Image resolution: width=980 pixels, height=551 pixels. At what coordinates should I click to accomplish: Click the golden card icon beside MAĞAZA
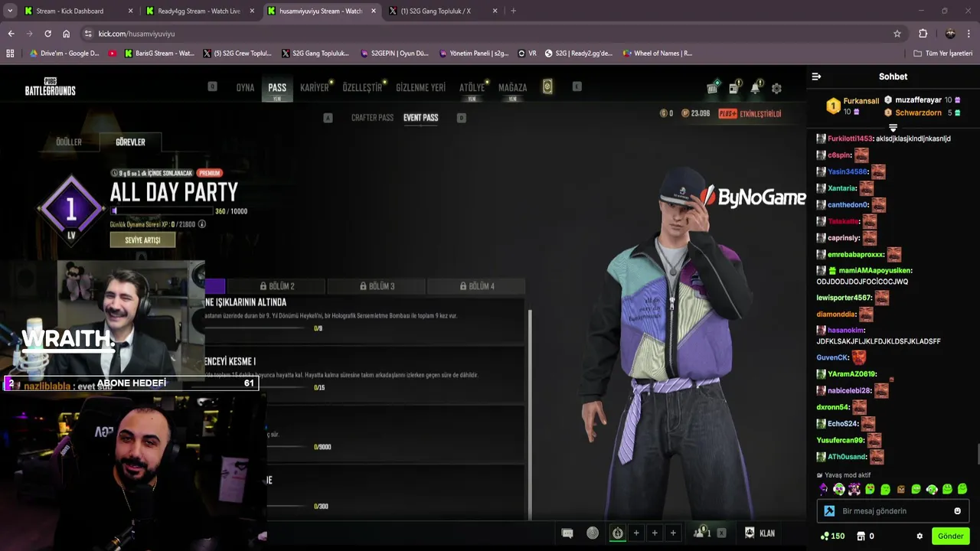click(547, 87)
